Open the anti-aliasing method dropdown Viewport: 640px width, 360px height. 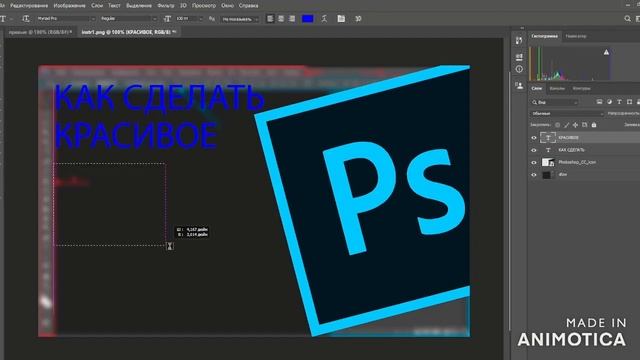[240, 19]
